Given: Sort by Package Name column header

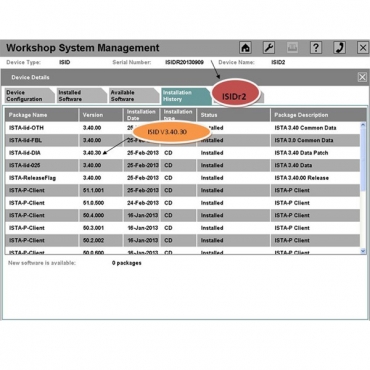Looking at the screenshot, I should (x=42, y=115).
